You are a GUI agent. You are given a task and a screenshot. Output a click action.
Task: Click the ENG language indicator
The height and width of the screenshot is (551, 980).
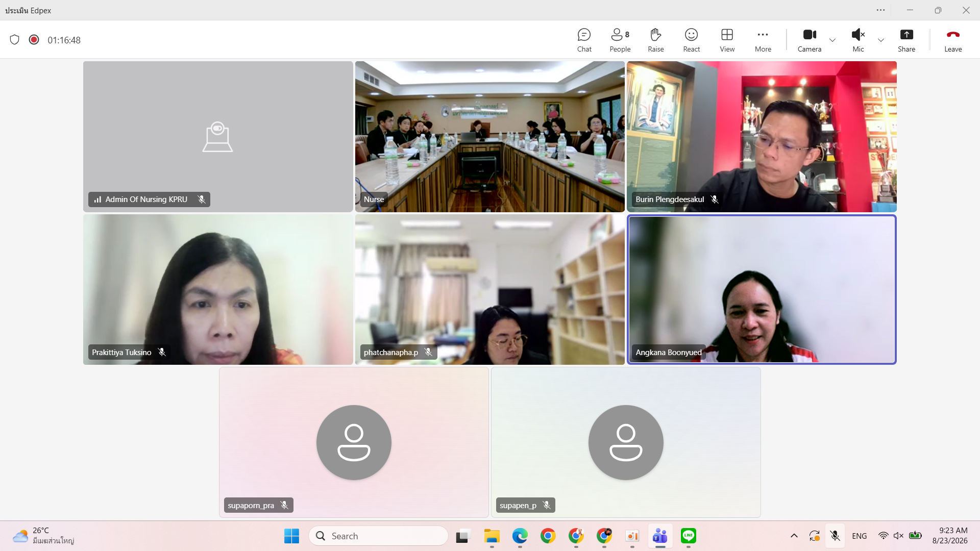point(859,536)
